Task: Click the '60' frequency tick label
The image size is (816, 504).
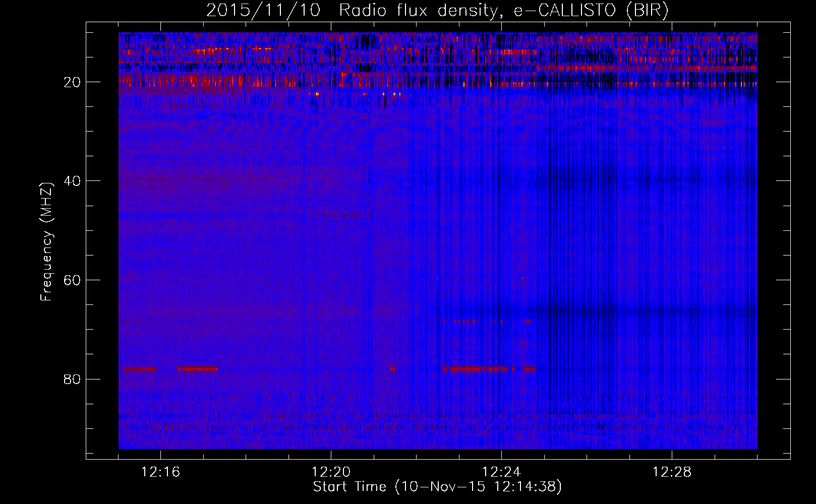Action: click(72, 280)
